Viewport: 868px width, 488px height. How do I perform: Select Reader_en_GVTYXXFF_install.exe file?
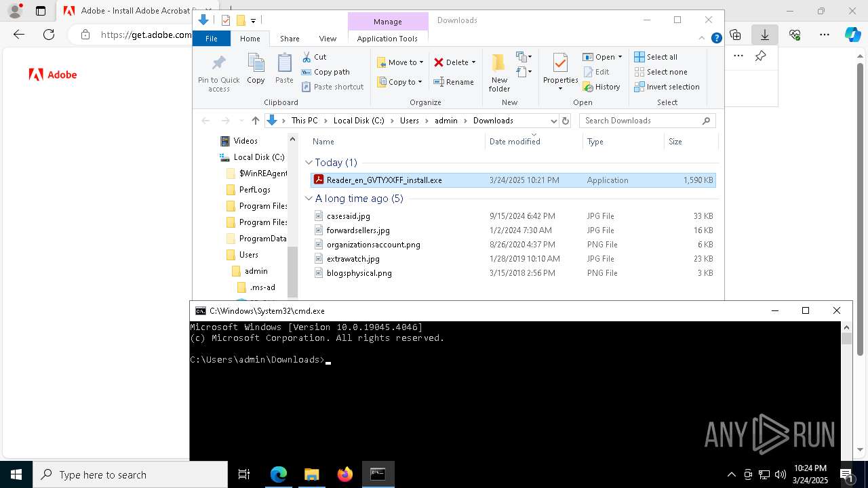(x=513, y=180)
